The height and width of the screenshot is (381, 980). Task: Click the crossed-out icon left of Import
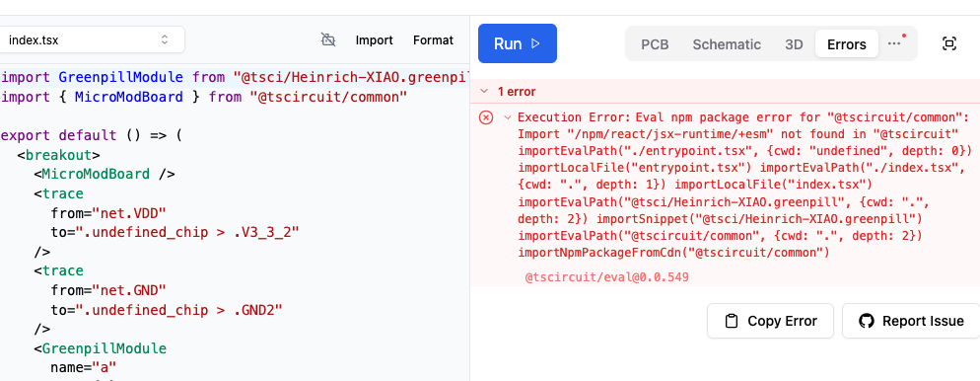[328, 40]
